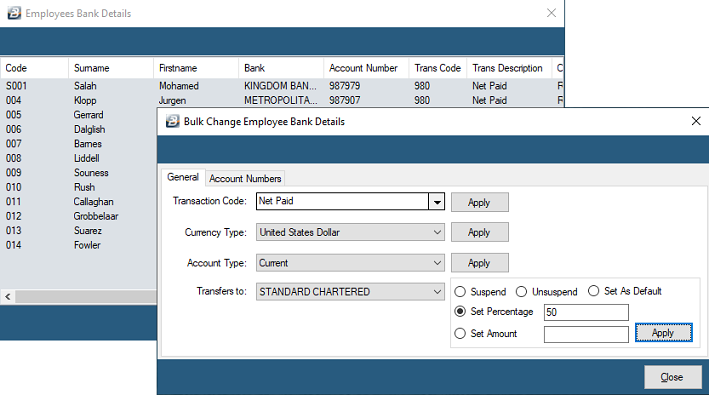Click the Employees Bank Details window icon
The image size is (709, 395).
[14, 13]
